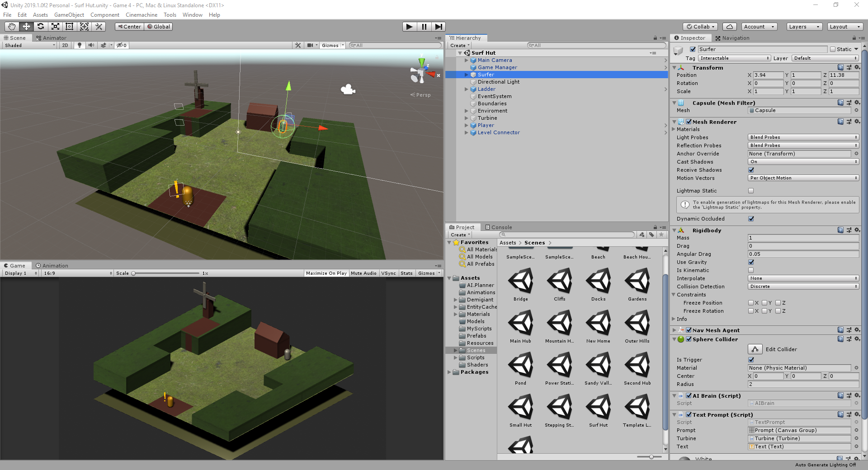Open the Collab button
This screenshot has width=868, height=470.
coord(700,27)
